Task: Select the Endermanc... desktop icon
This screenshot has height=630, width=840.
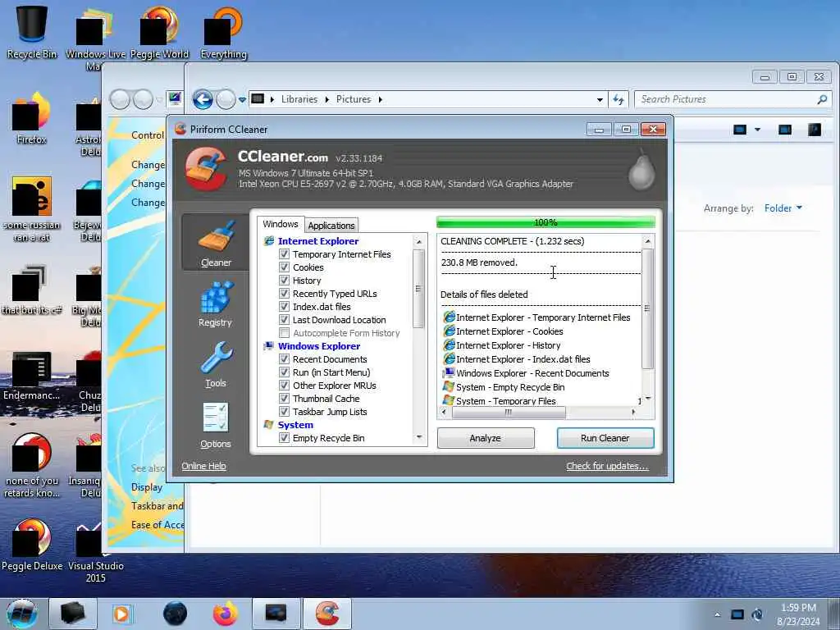Action: pos(32,375)
